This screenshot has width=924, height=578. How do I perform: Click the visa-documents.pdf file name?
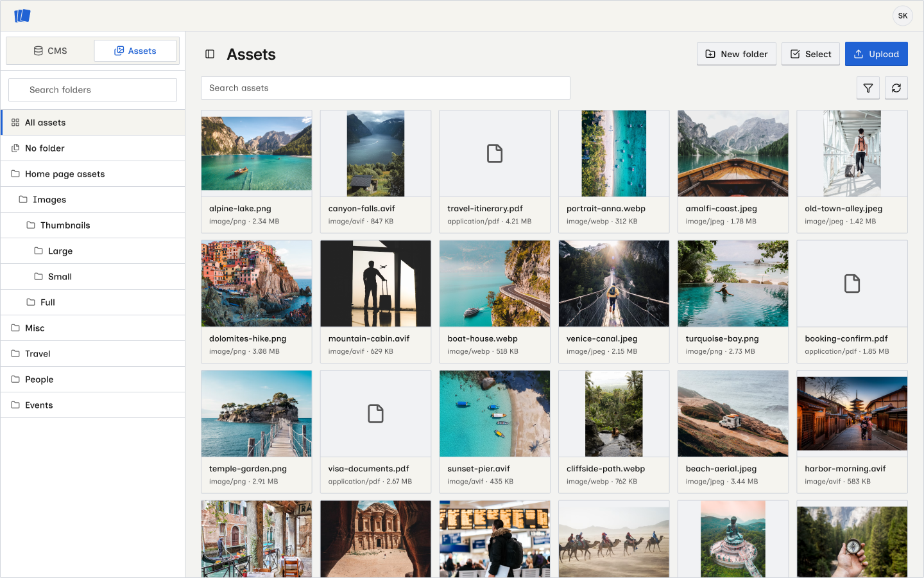click(x=369, y=469)
